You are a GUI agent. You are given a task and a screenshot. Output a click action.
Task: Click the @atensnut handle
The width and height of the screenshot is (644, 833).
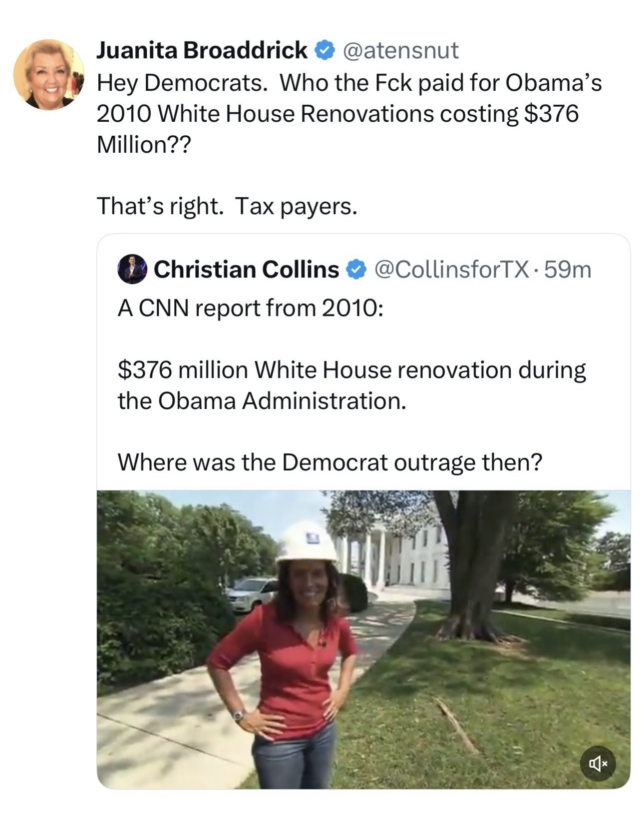point(400,50)
